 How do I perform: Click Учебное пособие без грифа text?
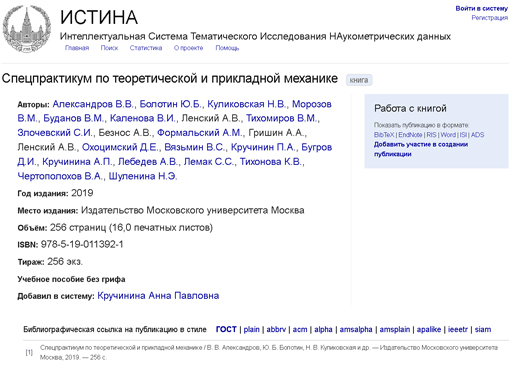[x=71, y=279]
